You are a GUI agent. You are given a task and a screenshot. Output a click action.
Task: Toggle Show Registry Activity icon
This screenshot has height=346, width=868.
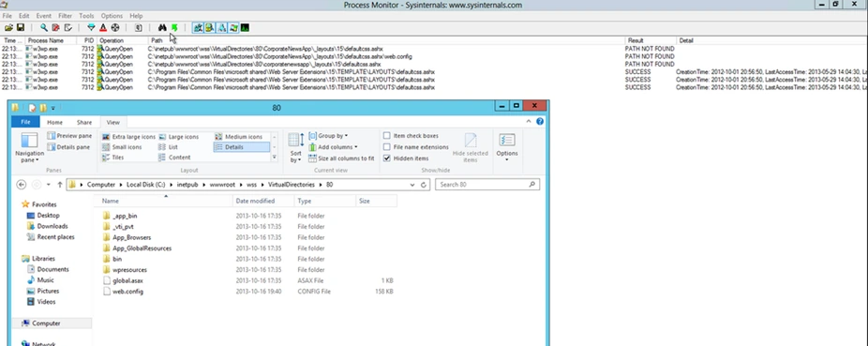(x=198, y=28)
